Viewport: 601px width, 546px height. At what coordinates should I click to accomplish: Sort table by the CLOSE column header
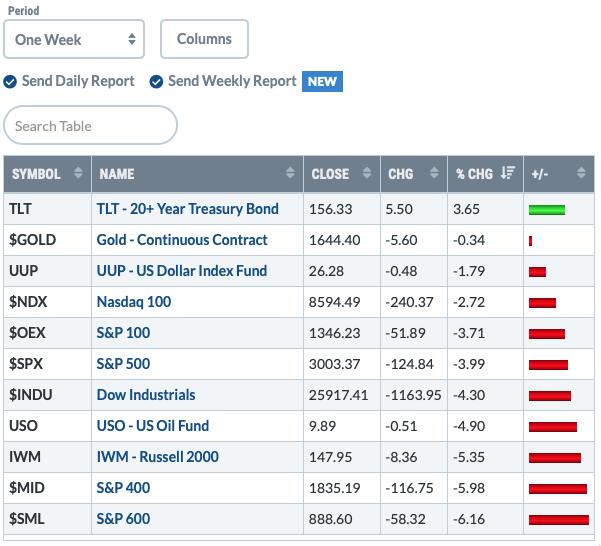[x=342, y=174]
